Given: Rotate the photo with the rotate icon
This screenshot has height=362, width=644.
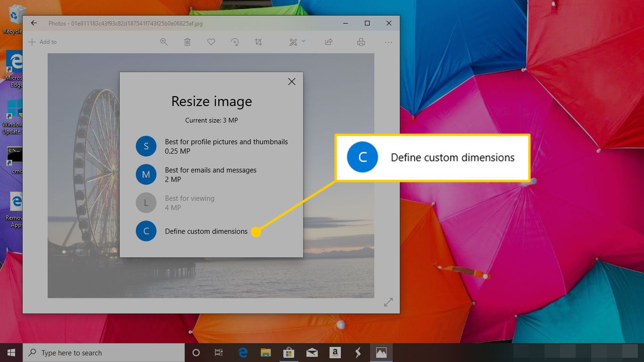Looking at the screenshot, I should pyautogui.click(x=235, y=42).
